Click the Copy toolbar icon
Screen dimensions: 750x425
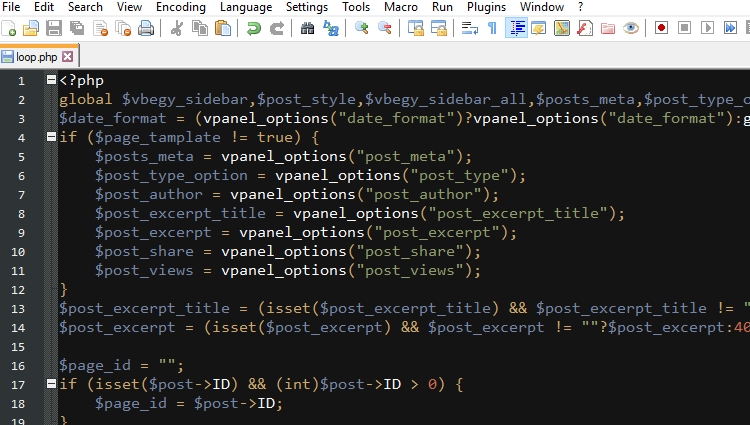(x=200, y=28)
